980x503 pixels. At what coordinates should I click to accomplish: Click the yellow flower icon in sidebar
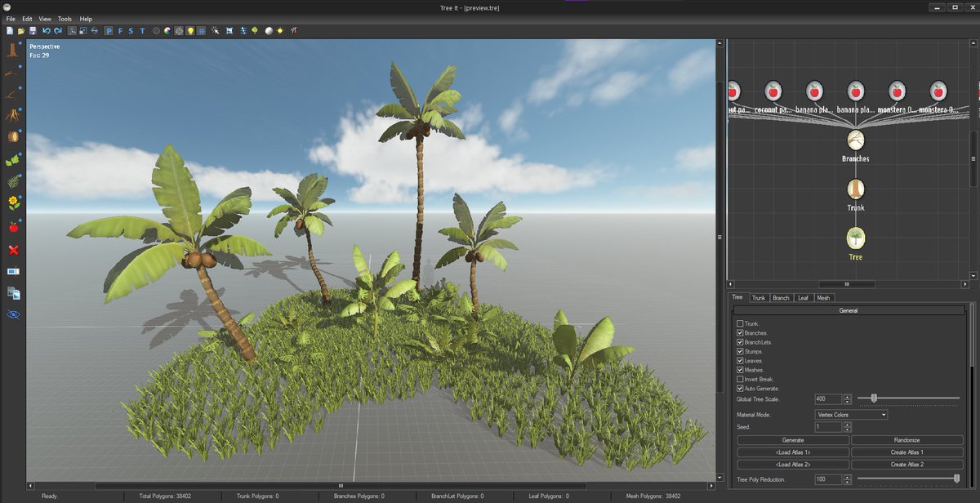pyautogui.click(x=13, y=203)
